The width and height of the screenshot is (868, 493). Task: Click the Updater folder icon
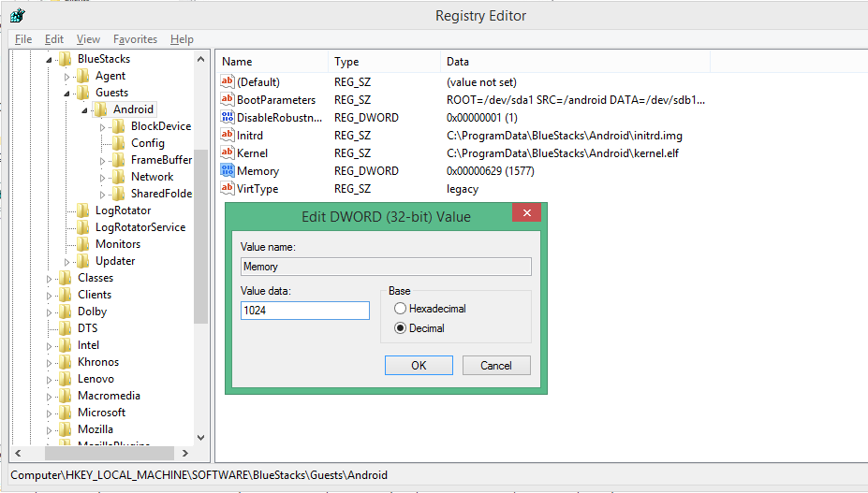click(83, 261)
